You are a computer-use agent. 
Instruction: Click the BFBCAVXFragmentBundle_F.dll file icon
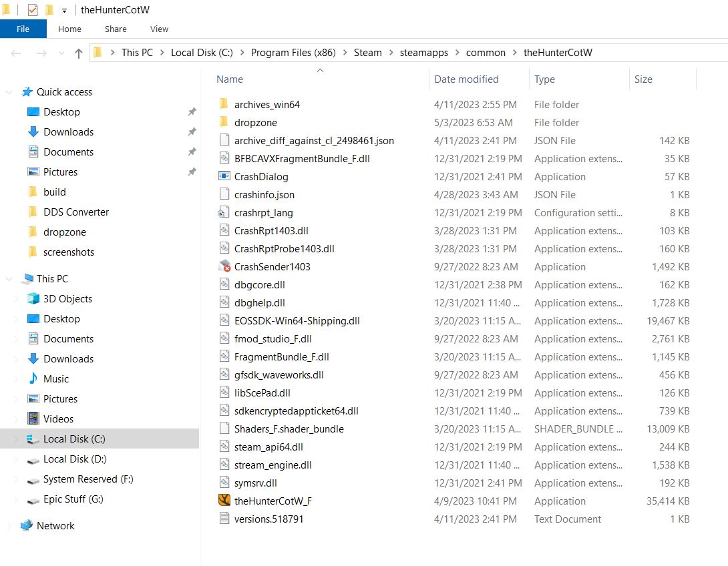tap(224, 158)
